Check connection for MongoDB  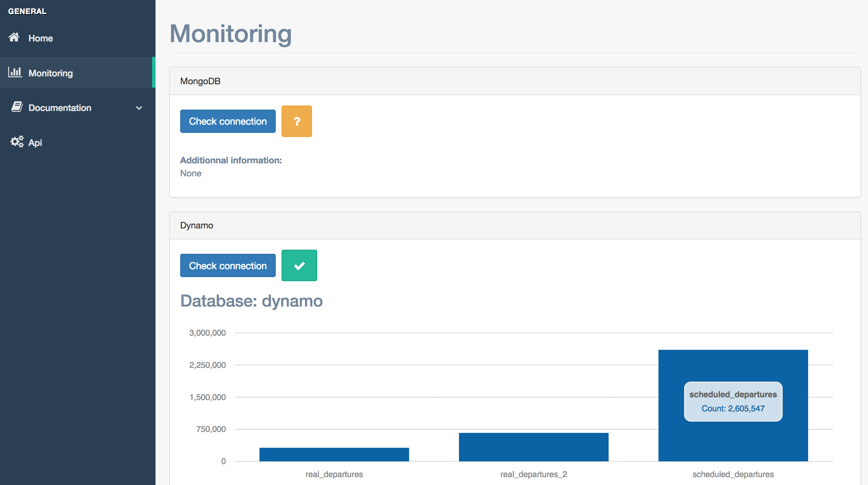coord(228,121)
